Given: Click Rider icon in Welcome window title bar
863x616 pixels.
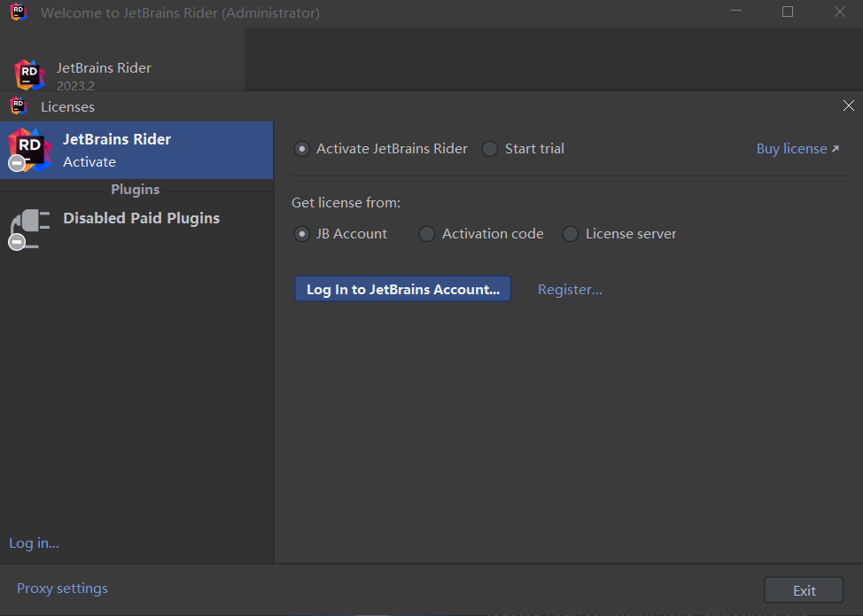Looking at the screenshot, I should [19, 12].
